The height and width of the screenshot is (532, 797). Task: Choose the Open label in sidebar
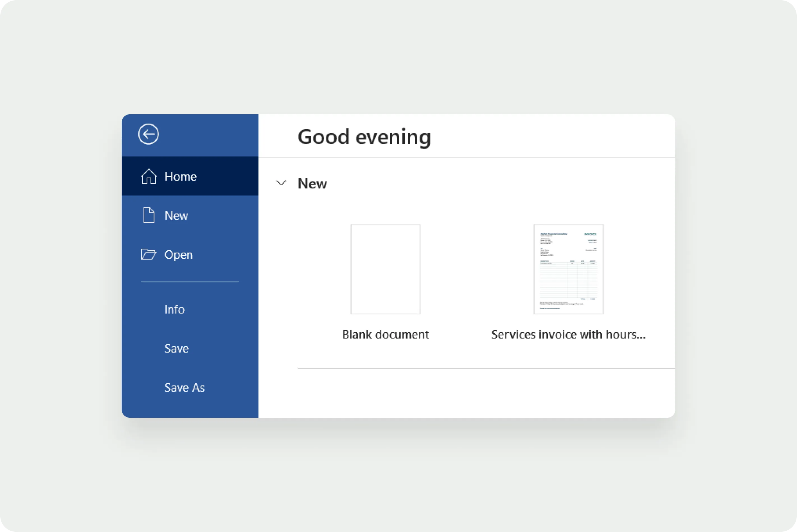coord(178,255)
